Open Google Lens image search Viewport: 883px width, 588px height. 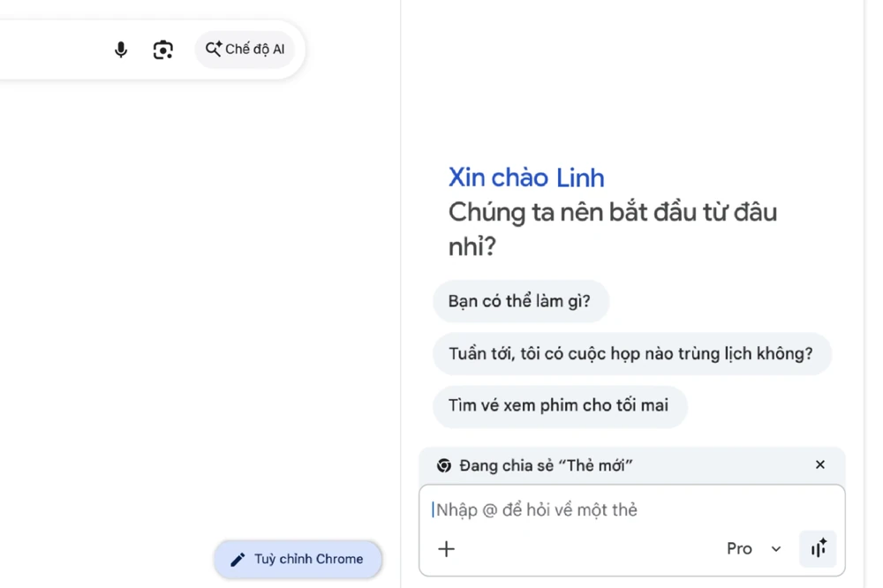163,49
